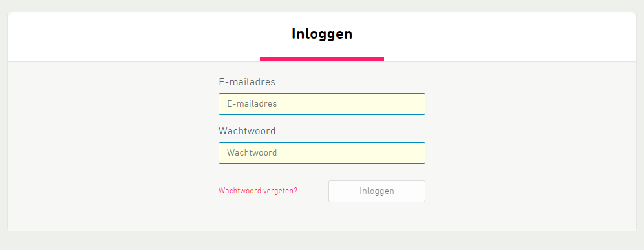Click the Wachtwoord placeholder text inside the field
This screenshot has height=250, width=644.
tap(252, 153)
